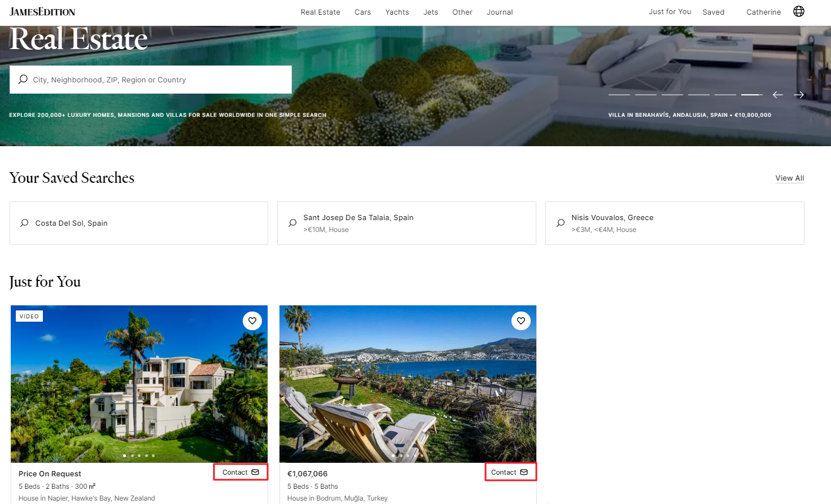831x504 pixels.
Task: Open the Costa Del Sol saved search
Action: click(x=139, y=223)
